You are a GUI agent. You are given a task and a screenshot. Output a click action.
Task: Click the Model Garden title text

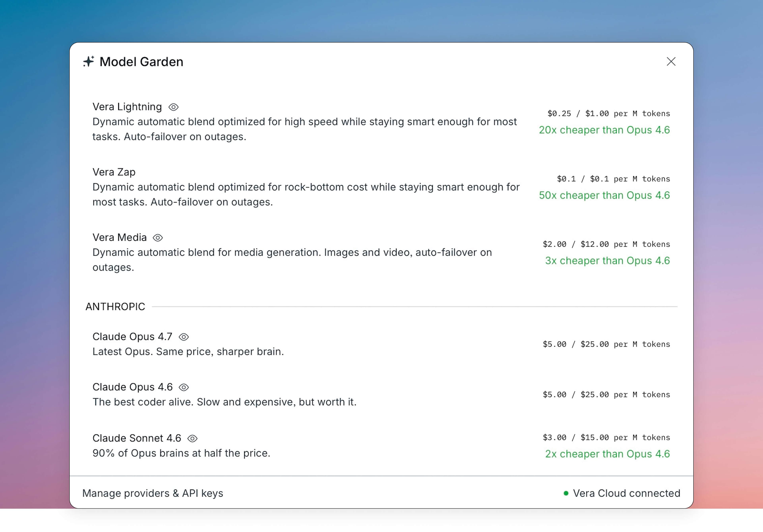141,62
